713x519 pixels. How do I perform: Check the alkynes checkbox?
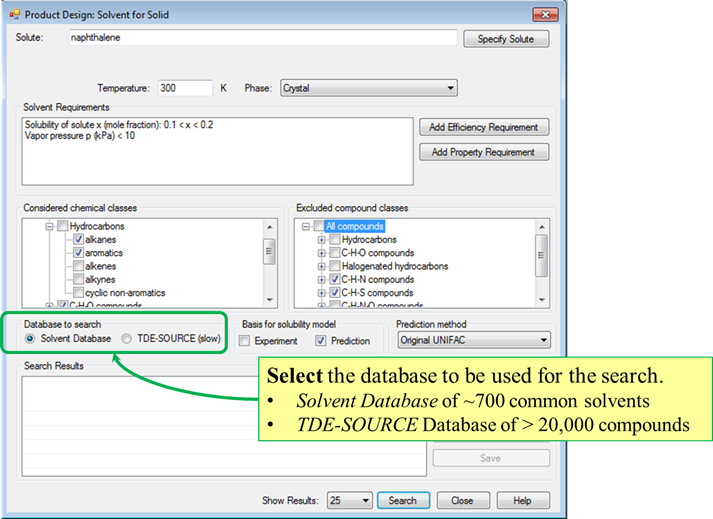pos(78,279)
